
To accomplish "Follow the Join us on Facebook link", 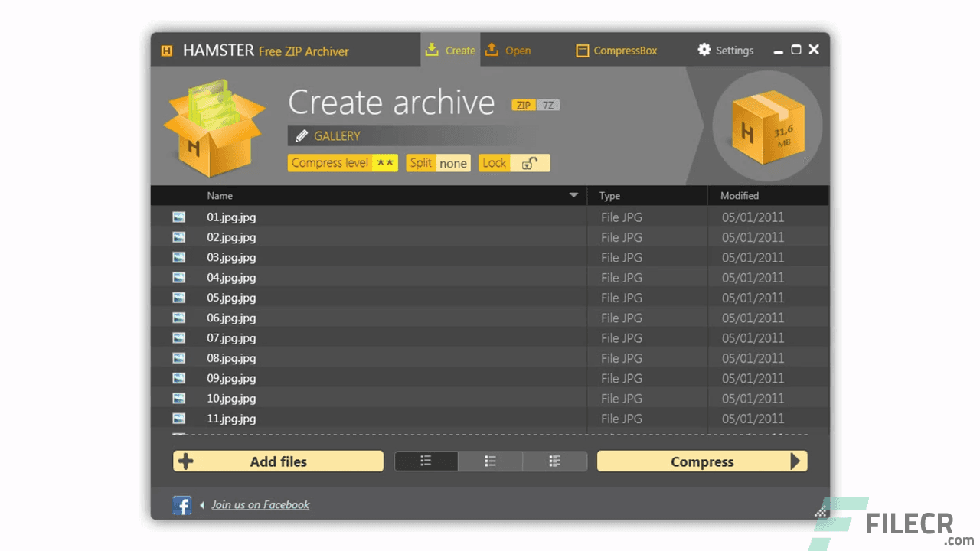I will coord(260,504).
